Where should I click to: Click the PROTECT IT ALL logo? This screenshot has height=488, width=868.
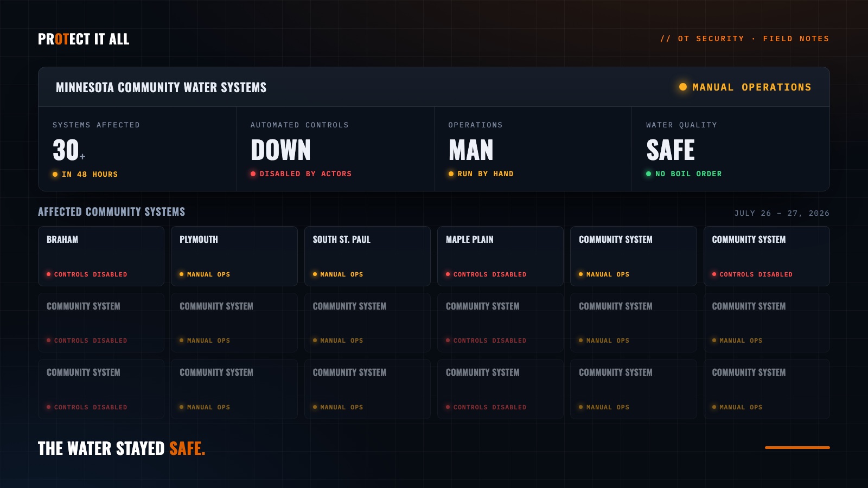coord(84,39)
